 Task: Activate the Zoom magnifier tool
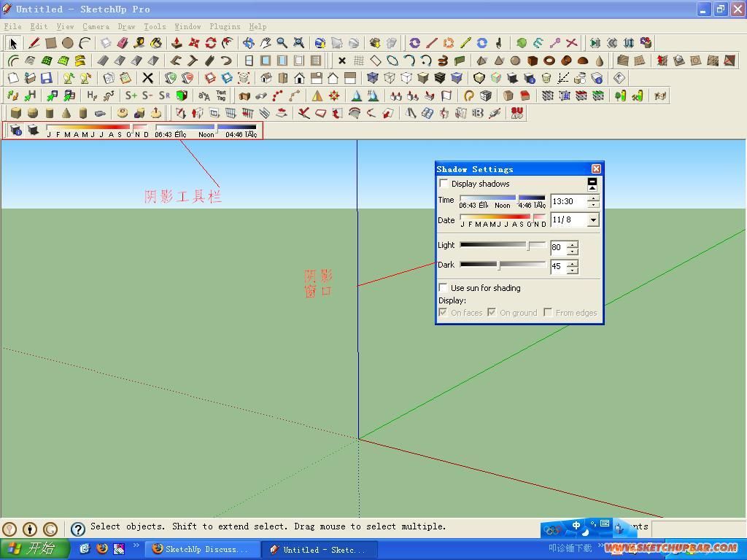coord(282,43)
